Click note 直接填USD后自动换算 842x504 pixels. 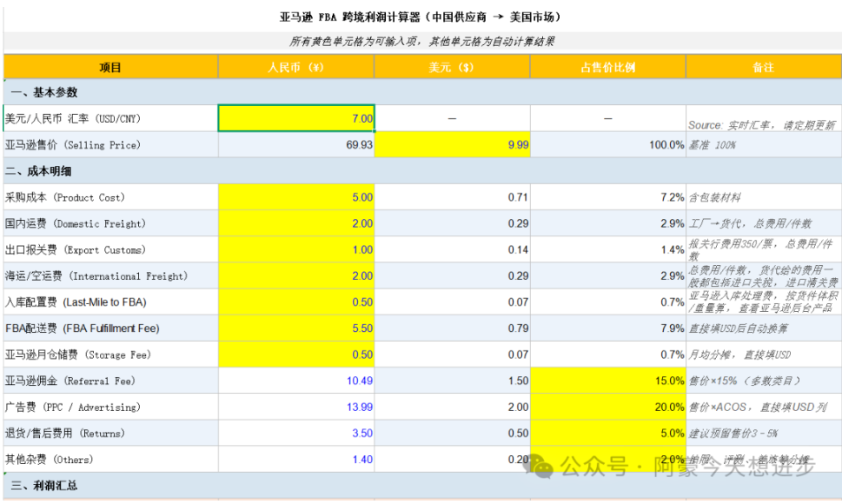pyautogui.click(x=739, y=328)
